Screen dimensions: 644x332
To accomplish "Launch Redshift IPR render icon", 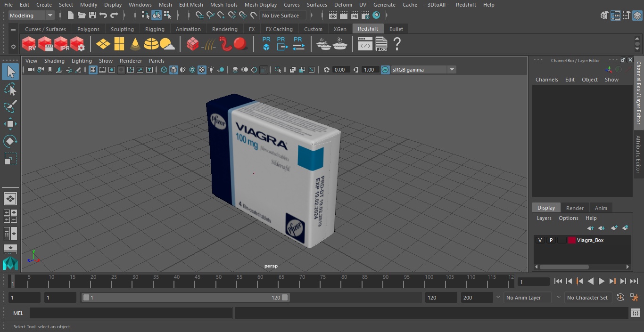I will (x=62, y=44).
